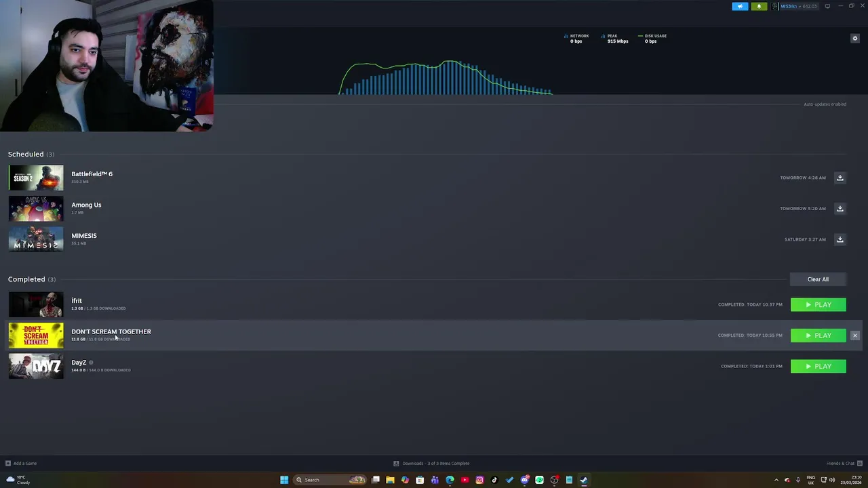This screenshot has height=488, width=868.
Task: Open File Explorer from taskbar
Action: point(390,480)
